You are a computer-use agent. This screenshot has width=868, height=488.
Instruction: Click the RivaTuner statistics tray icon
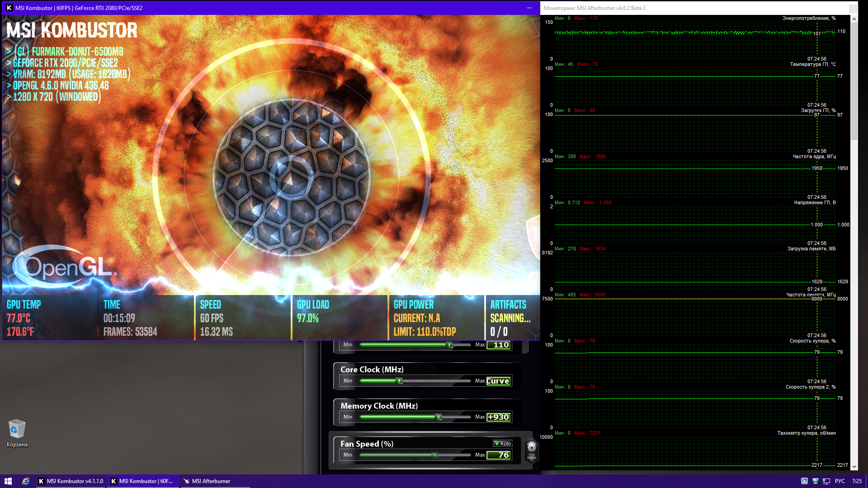(x=816, y=481)
